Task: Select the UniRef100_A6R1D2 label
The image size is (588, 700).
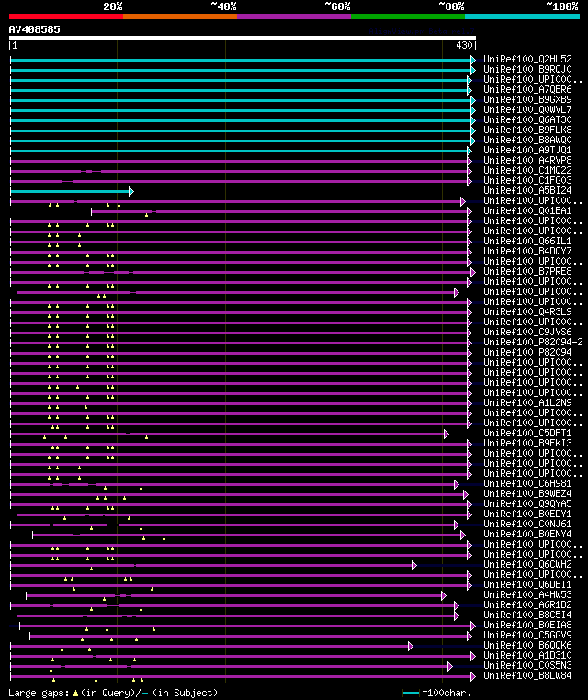Action: click(x=527, y=605)
